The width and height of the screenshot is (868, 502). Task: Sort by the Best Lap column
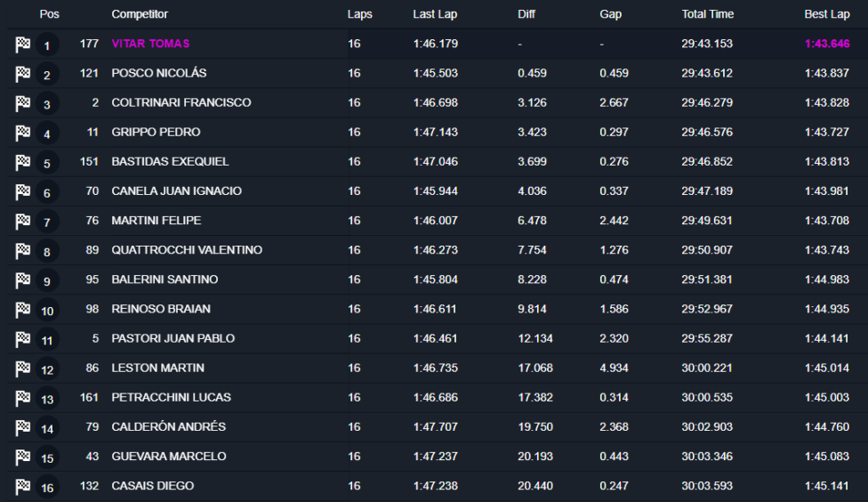click(x=826, y=14)
